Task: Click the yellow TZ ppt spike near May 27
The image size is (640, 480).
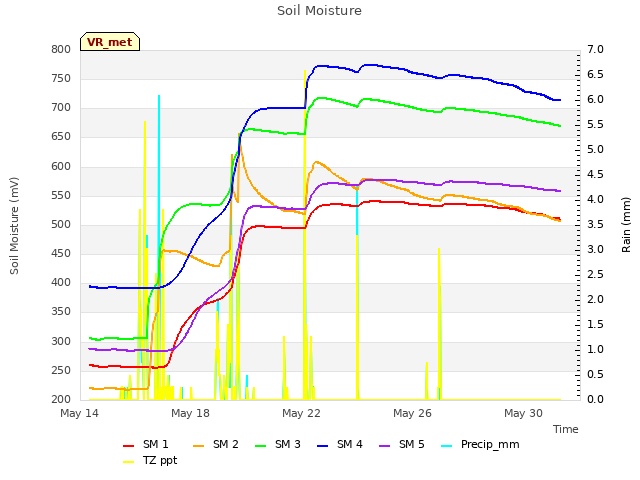Action: pos(439,322)
